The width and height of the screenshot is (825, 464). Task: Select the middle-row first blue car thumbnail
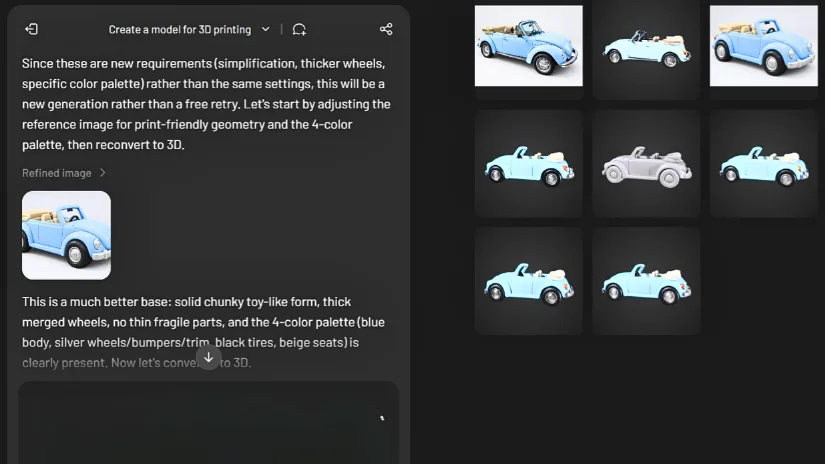click(528, 164)
